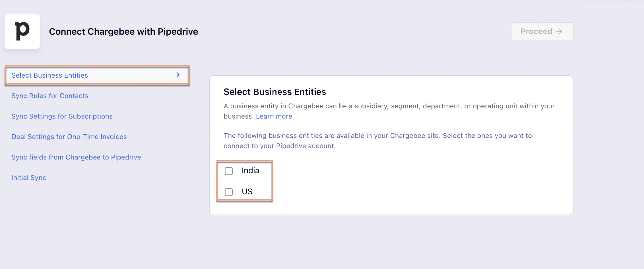Click the Connect Chargebee with Pipedrive title
644x269 pixels.
click(x=123, y=32)
